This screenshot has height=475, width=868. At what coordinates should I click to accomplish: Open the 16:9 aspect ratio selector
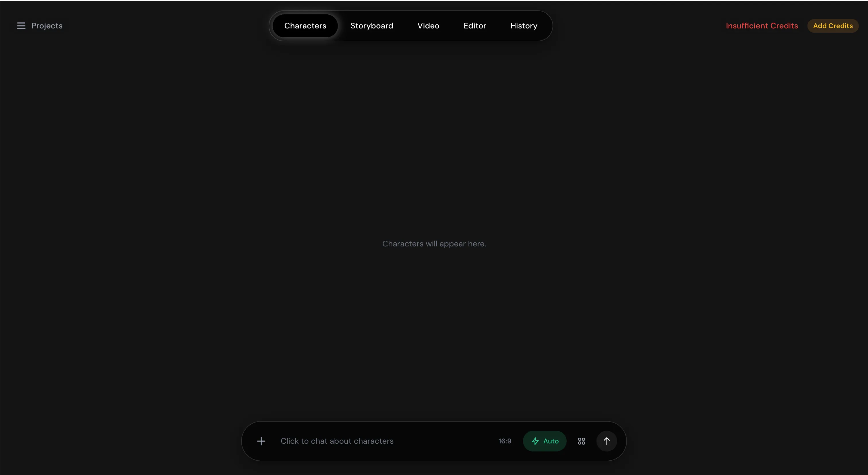(505, 441)
